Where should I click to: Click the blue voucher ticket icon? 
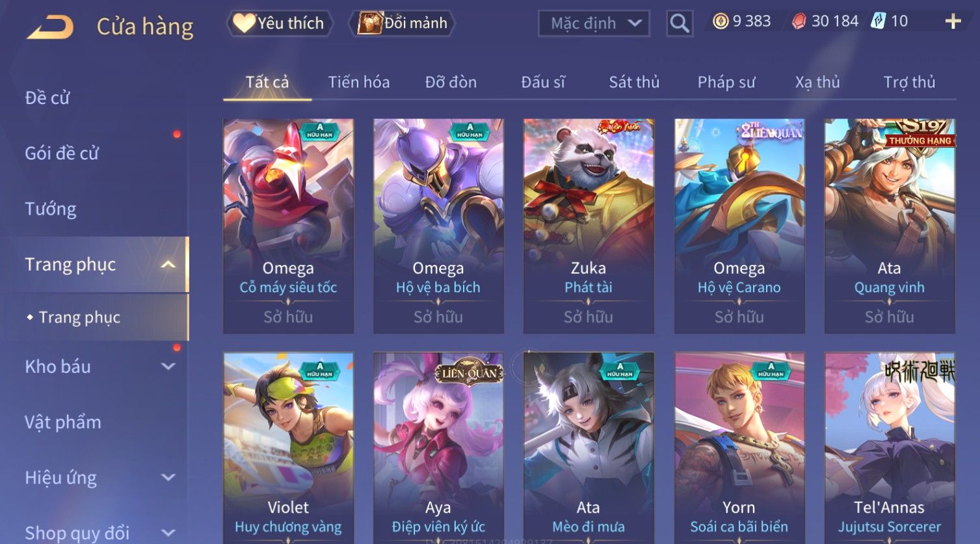tap(879, 21)
